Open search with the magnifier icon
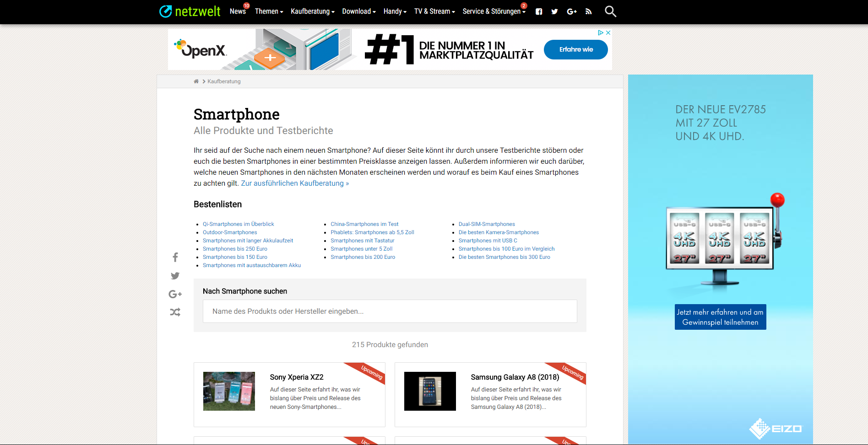 click(610, 11)
